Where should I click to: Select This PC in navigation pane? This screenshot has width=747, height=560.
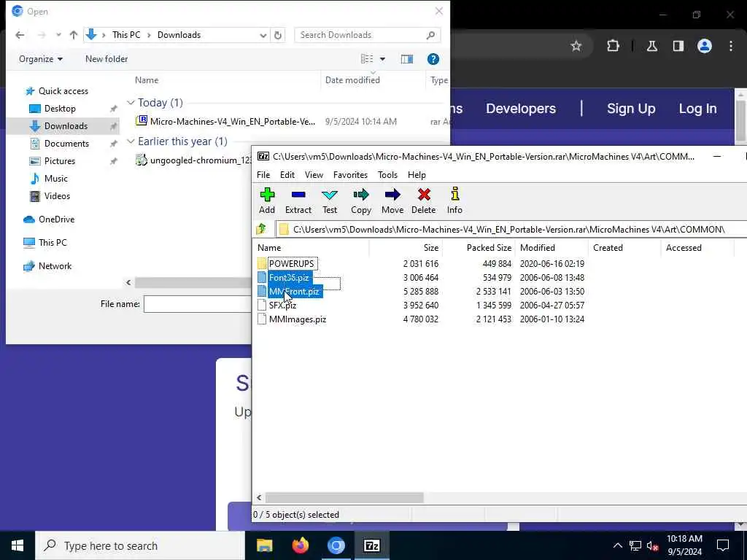[x=53, y=242]
